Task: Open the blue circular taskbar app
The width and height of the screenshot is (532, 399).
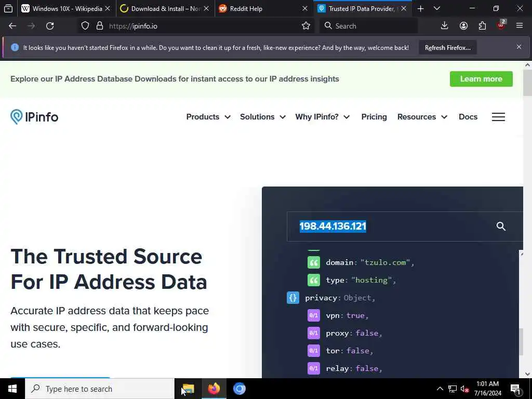Action: point(239,389)
